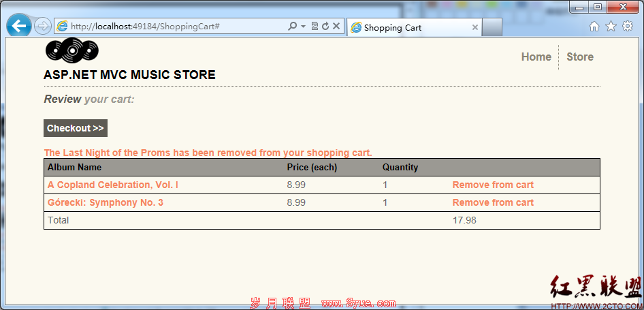Open Favorites star icon
The image size is (644, 310).
611,27
